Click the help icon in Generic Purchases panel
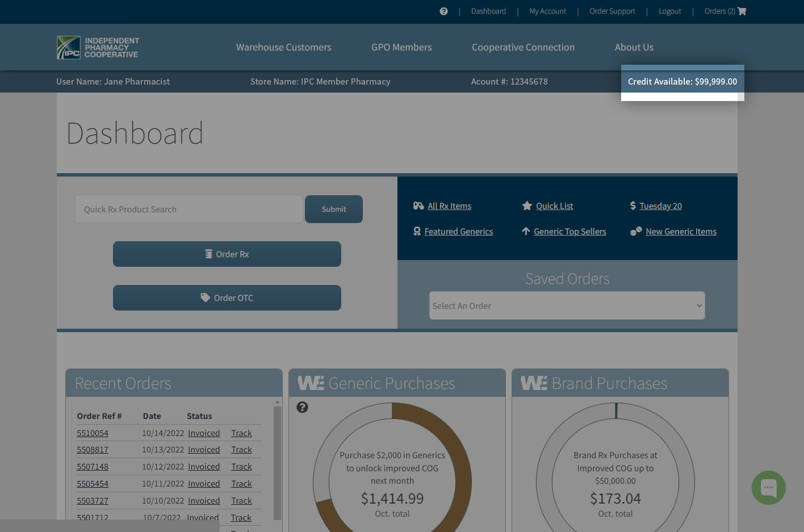Screen dimensions: 804x532 [302, 407]
